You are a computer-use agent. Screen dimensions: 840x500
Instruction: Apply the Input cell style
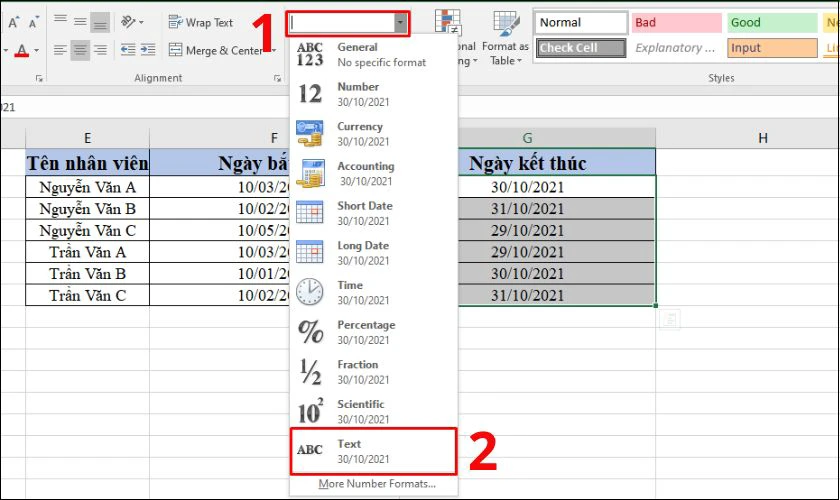pos(772,48)
